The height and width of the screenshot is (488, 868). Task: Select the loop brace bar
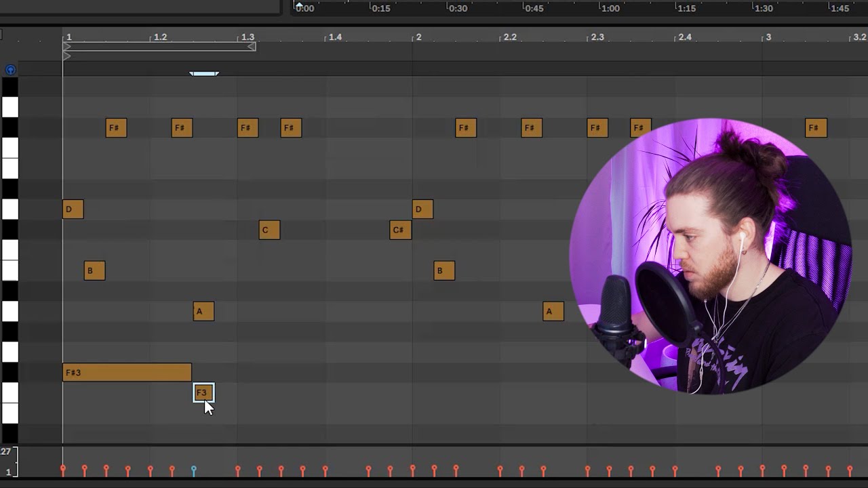[159, 47]
